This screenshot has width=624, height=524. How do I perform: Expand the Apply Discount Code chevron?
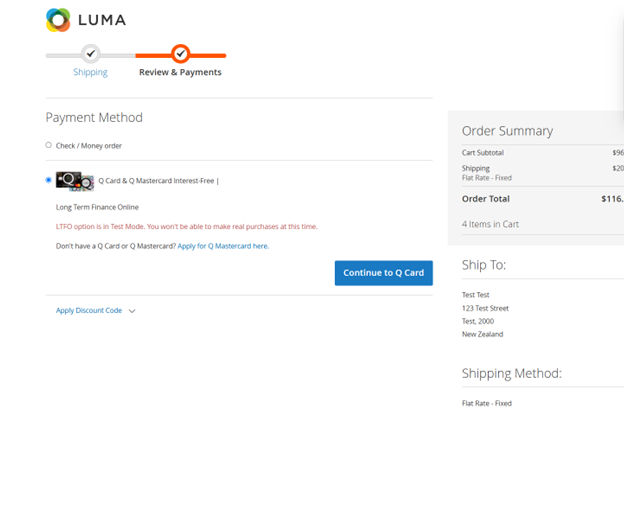[132, 311]
